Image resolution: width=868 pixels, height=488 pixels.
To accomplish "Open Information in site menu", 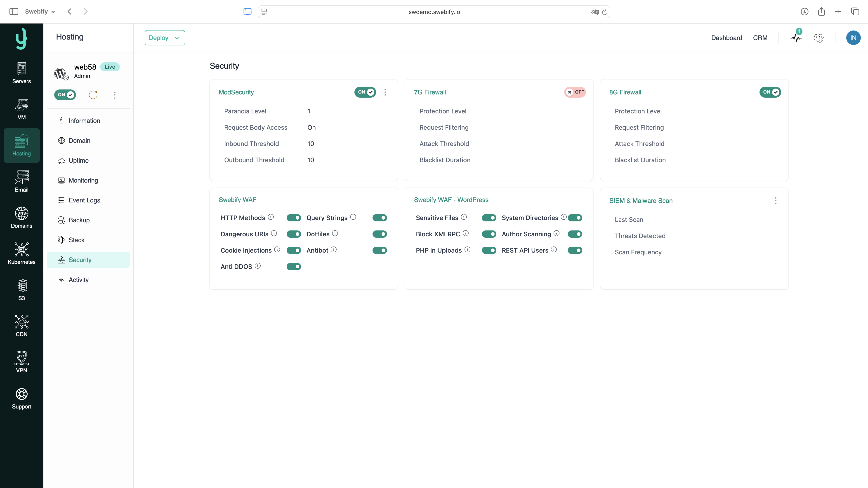I will coord(88,121).
